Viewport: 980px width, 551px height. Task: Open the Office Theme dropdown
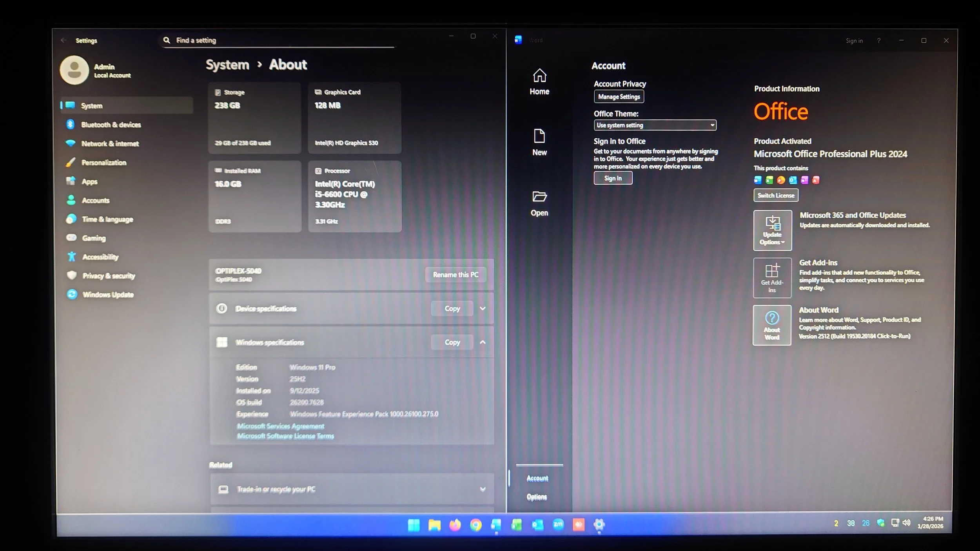(x=655, y=125)
